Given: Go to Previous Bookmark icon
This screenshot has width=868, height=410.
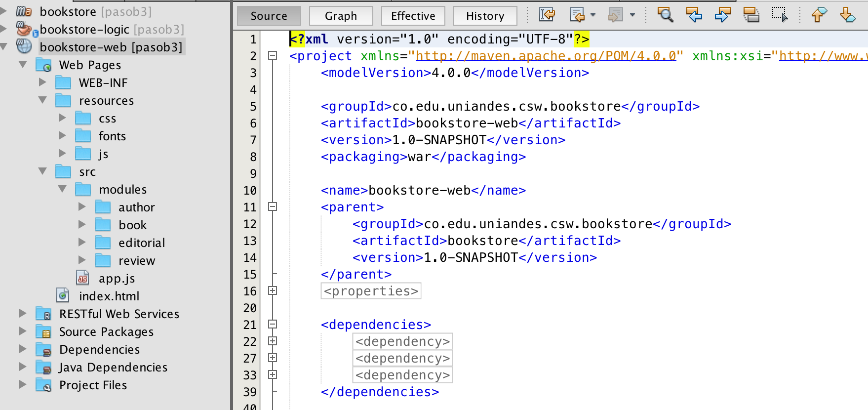Looking at the screenshot, I should pos(818,15).
